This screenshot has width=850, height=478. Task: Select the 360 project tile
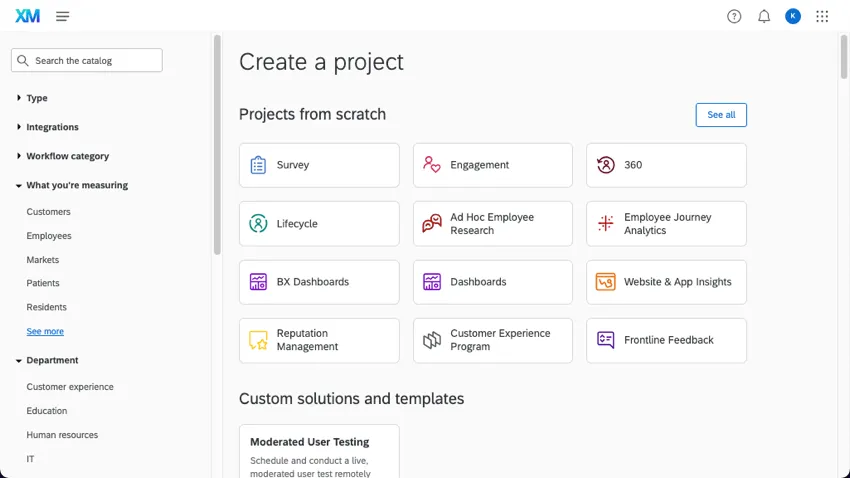666,165
